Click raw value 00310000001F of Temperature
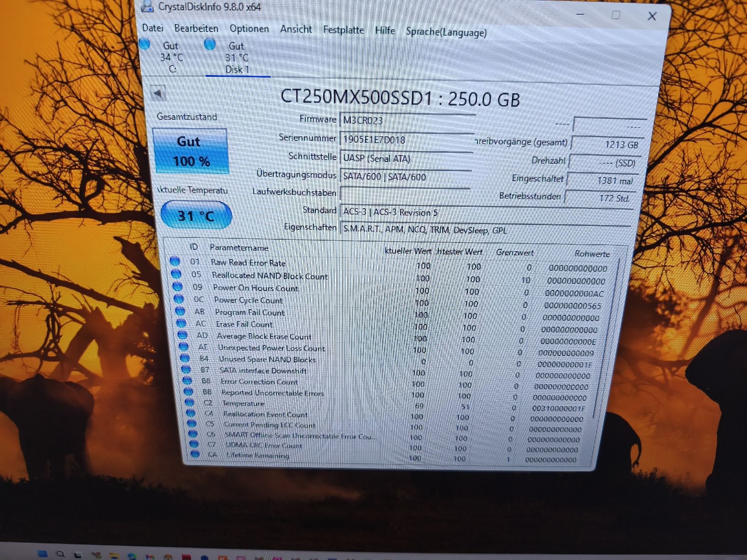 point(558,408)
